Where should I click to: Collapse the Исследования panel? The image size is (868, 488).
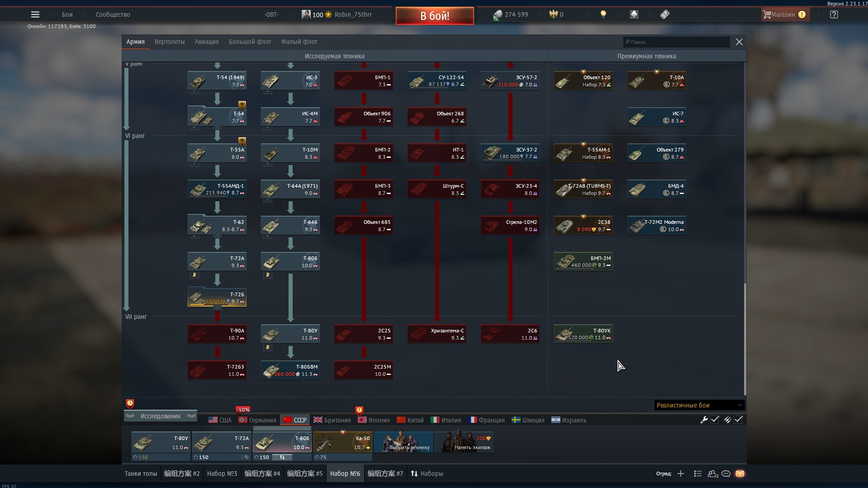(x=160, y=416)
